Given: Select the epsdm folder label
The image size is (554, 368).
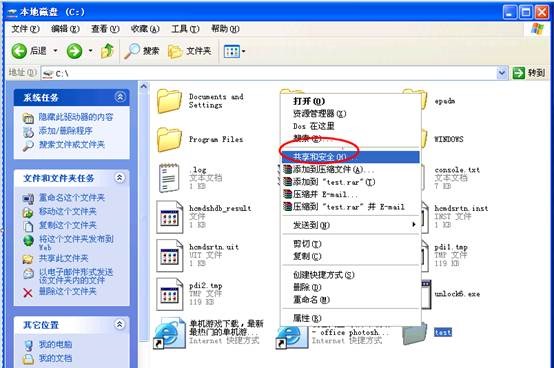Looking at the screenshot, I should (x=444, y=101).
